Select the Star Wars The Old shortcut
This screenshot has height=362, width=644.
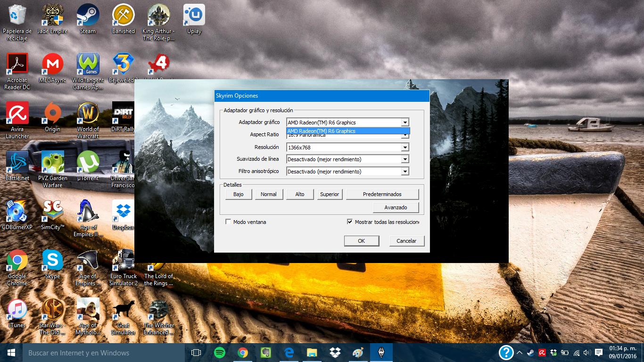pos(52,316)
